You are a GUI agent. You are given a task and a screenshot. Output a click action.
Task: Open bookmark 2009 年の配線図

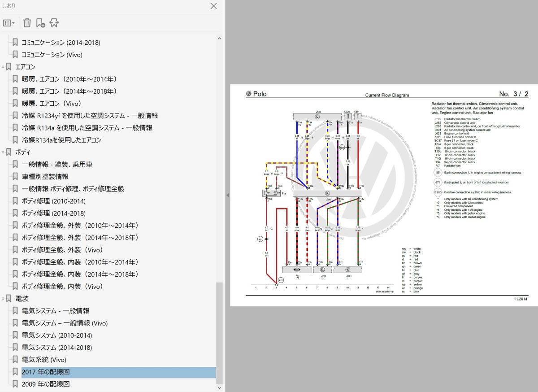coord(46,384)
